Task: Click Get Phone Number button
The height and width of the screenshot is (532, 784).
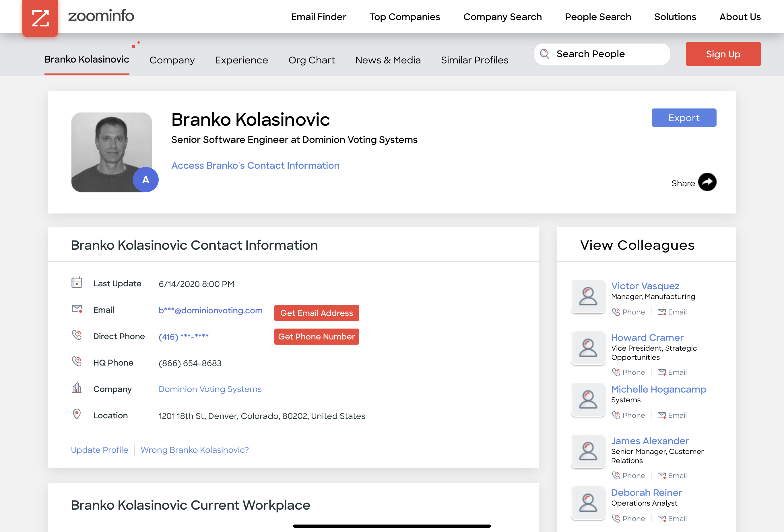Action: click(317, 337)
